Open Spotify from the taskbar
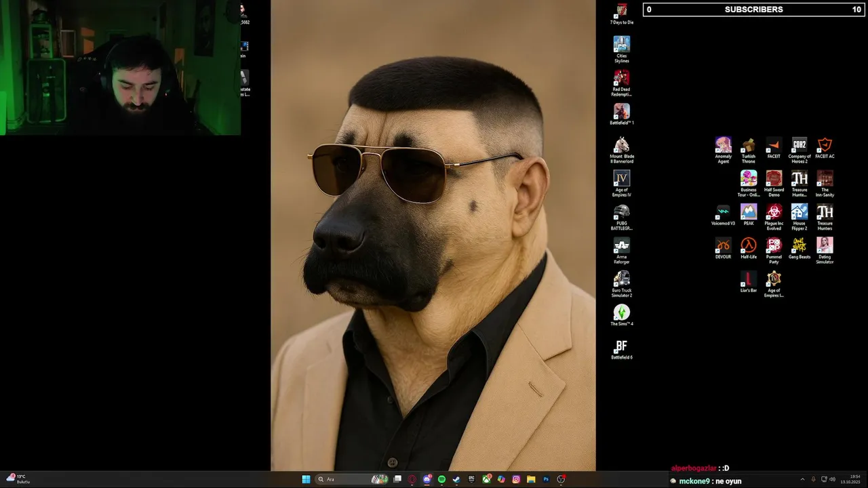This screenshot has height=488, width=868. coord(441,479)
